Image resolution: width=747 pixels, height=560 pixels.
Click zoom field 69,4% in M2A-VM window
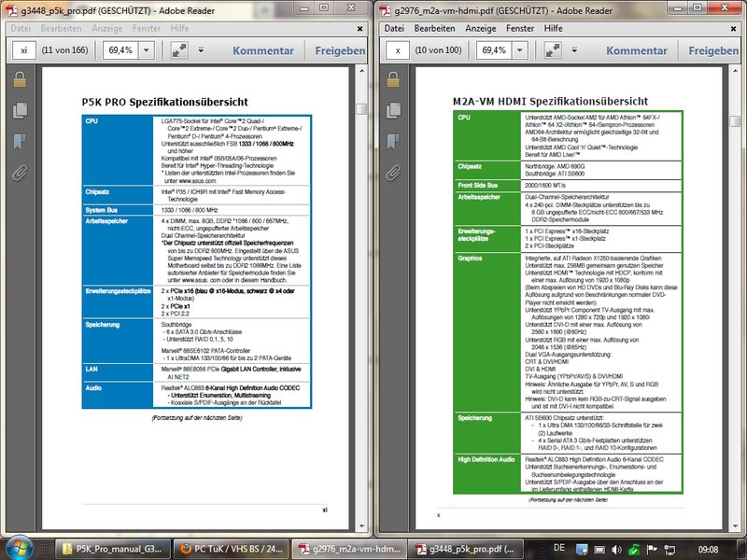pos(495,50)
